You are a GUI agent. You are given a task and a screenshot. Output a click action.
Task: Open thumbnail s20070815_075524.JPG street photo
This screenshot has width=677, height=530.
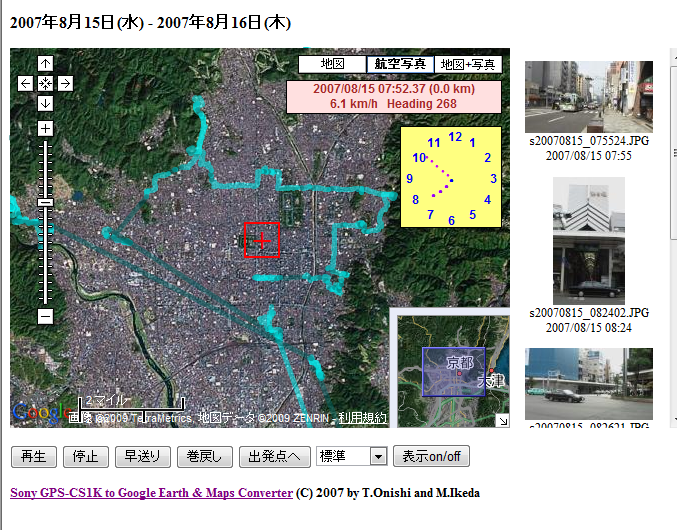click(589, 97)
